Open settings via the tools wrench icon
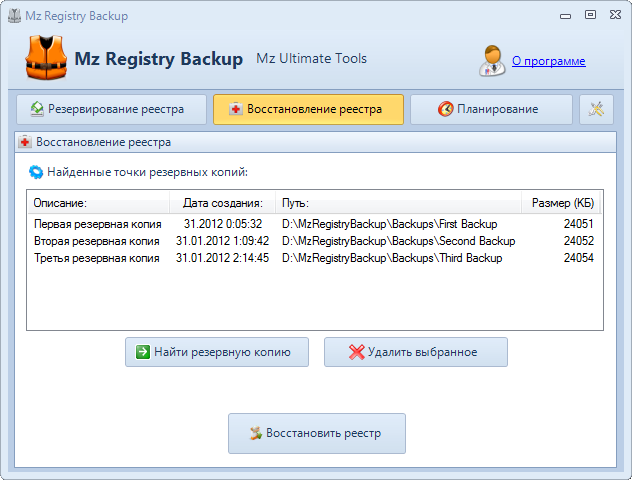The height and width of the screenshot is (480, 632). [596, 109]
